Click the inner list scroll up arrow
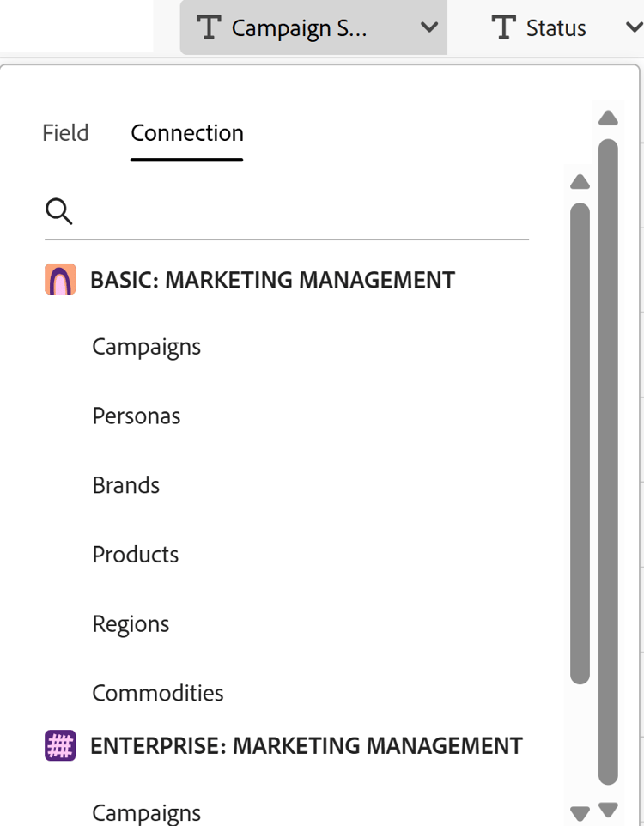This screenshot has height=826, width=644. 580,182
